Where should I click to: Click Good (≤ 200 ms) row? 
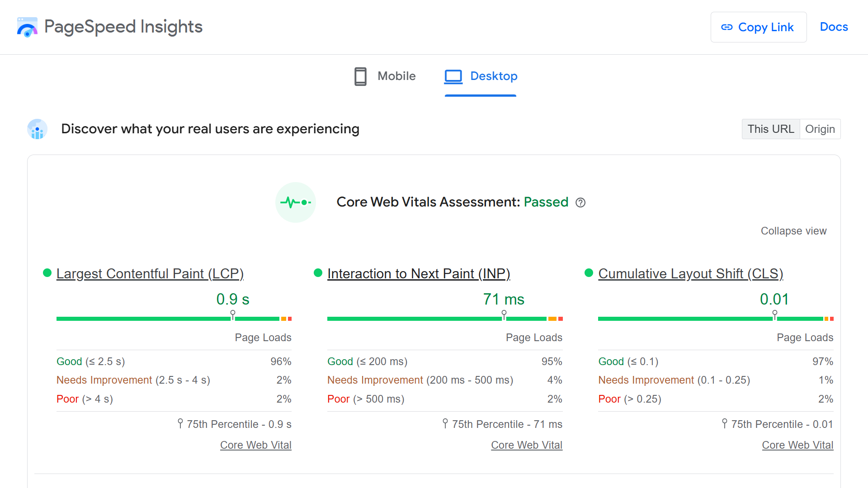(x=445, y=361)
